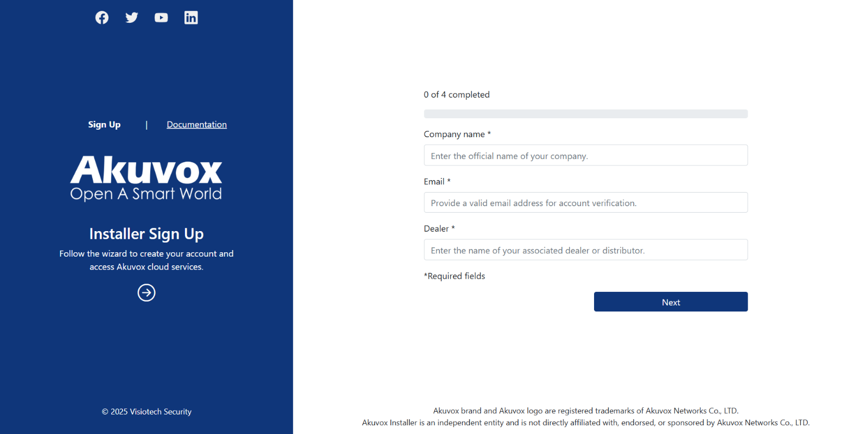Click the 0 of 4 completed text
This screenshot has height=434, width=868.
point(456,94)
